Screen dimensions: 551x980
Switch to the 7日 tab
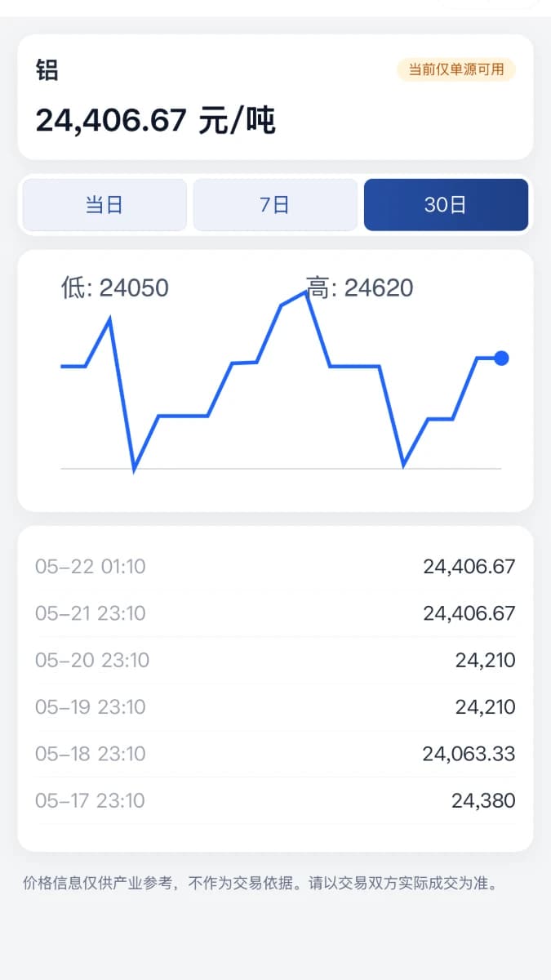point(275,205)
